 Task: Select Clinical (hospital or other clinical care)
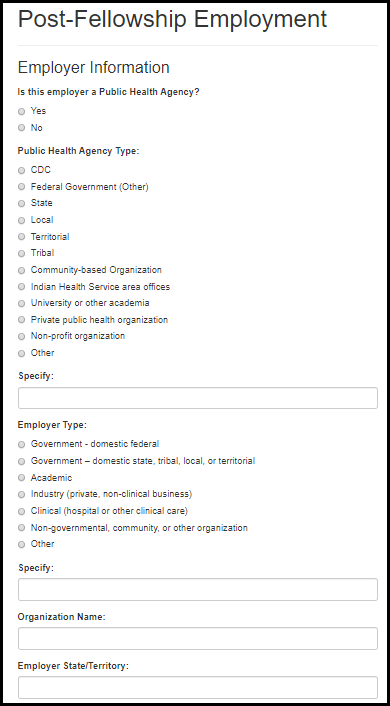21,511
